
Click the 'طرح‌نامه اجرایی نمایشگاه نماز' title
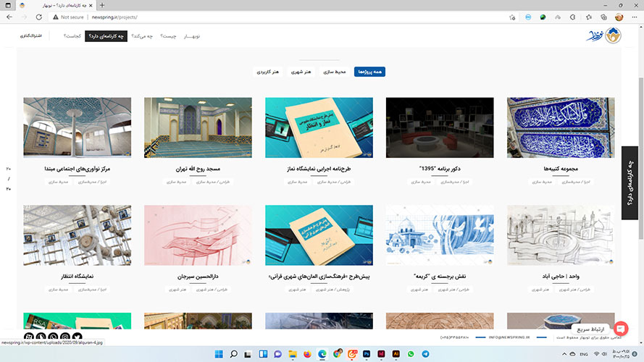pyautogui.click(x=319, y=169)
